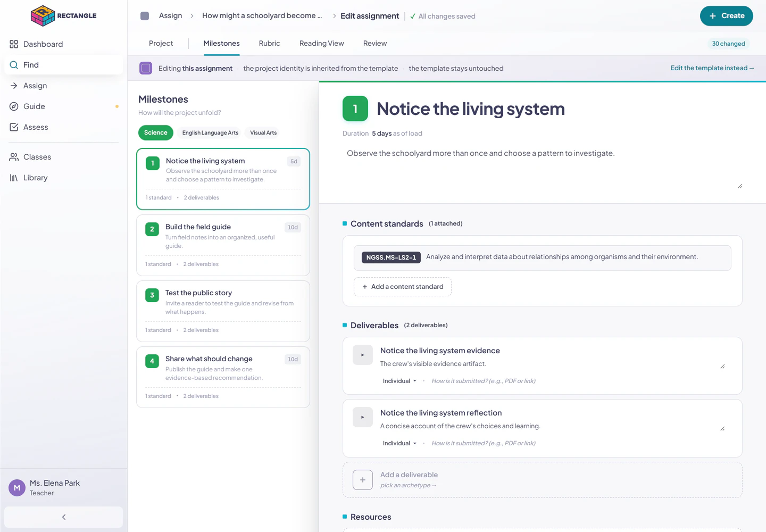Click the number 1 badge in the milestone list
This screenshot has width=766, height=532.
(x=153, y=163)
